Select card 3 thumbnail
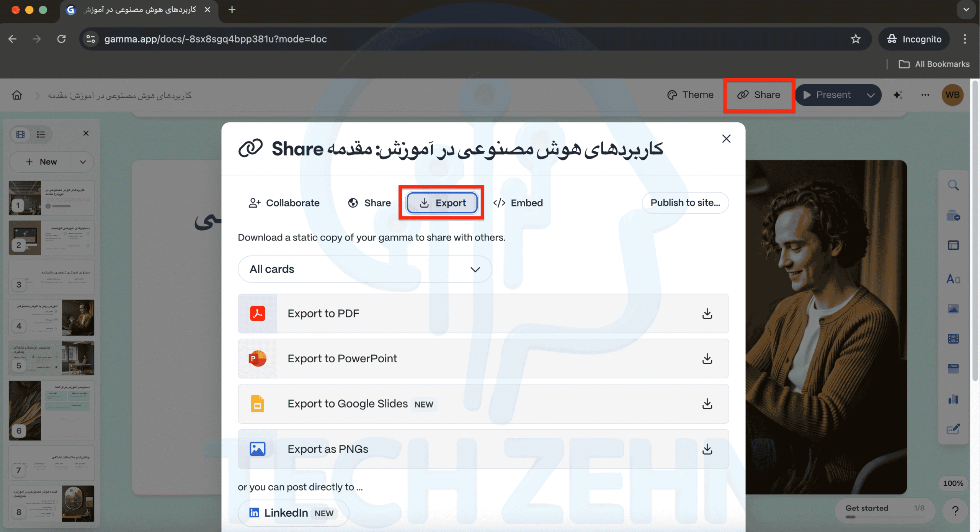This screenshot has height=532, width=980. coord(51,277)
